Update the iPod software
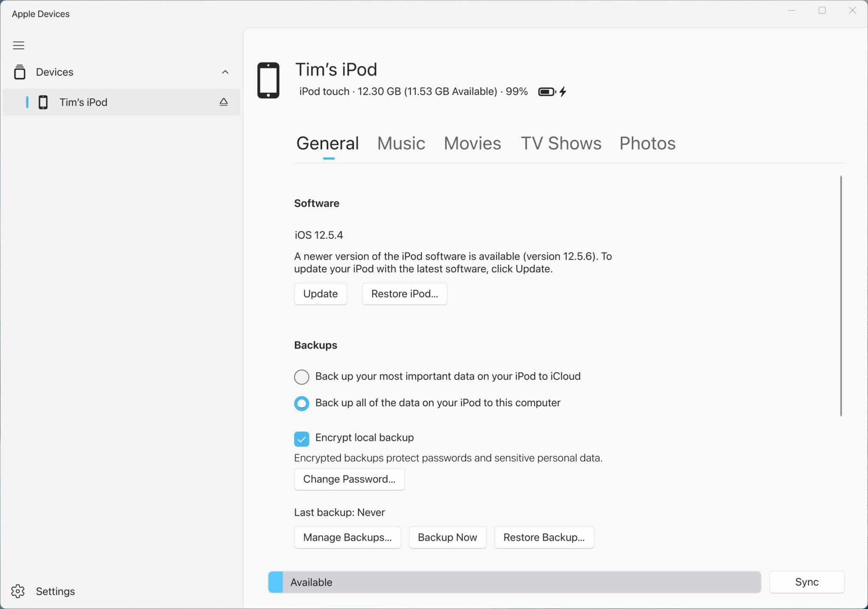The height and width of the screenshot is (609, 868). click(x=320, y=293)
